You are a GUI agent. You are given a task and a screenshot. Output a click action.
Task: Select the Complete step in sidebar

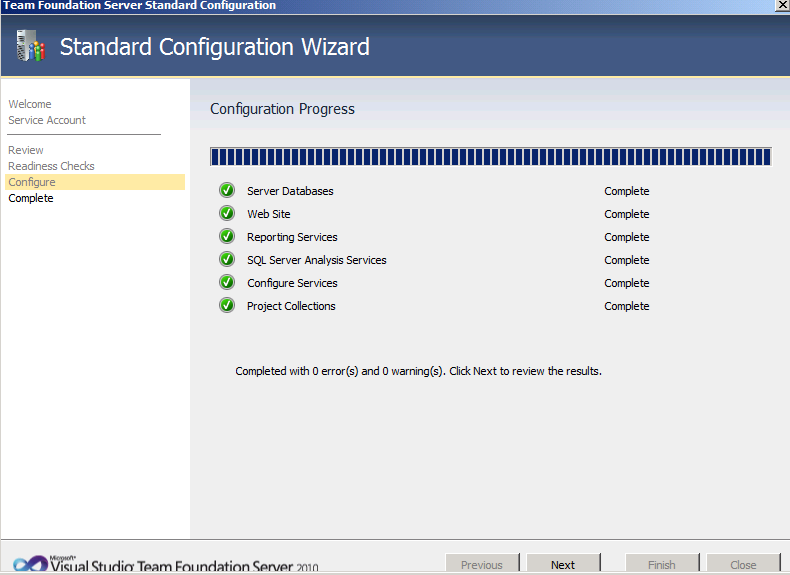tap(31, 198)
